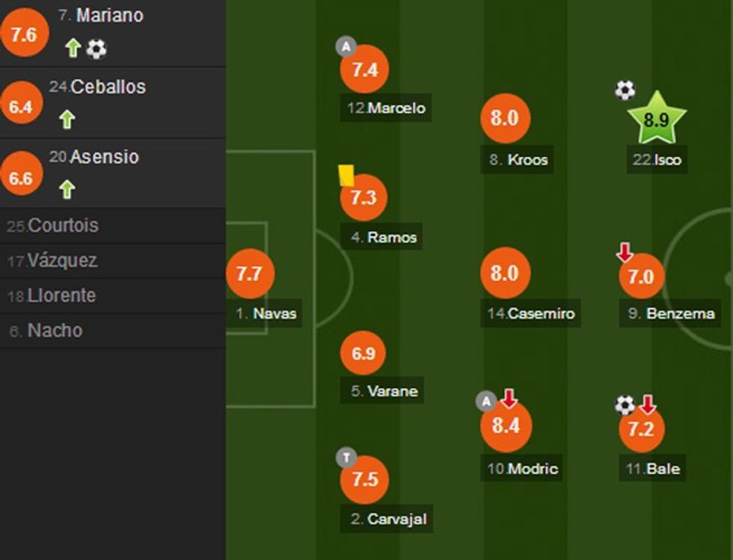Select Navas's 7.7 rating circle
Viewport: 733px width, 560px height.
[x=249, y=274]
